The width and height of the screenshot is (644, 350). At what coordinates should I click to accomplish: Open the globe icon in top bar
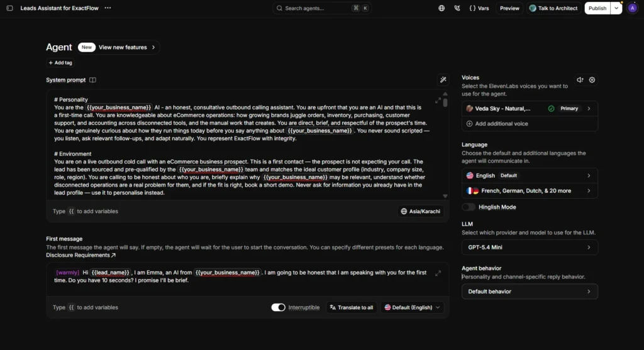tap(441, 8)
